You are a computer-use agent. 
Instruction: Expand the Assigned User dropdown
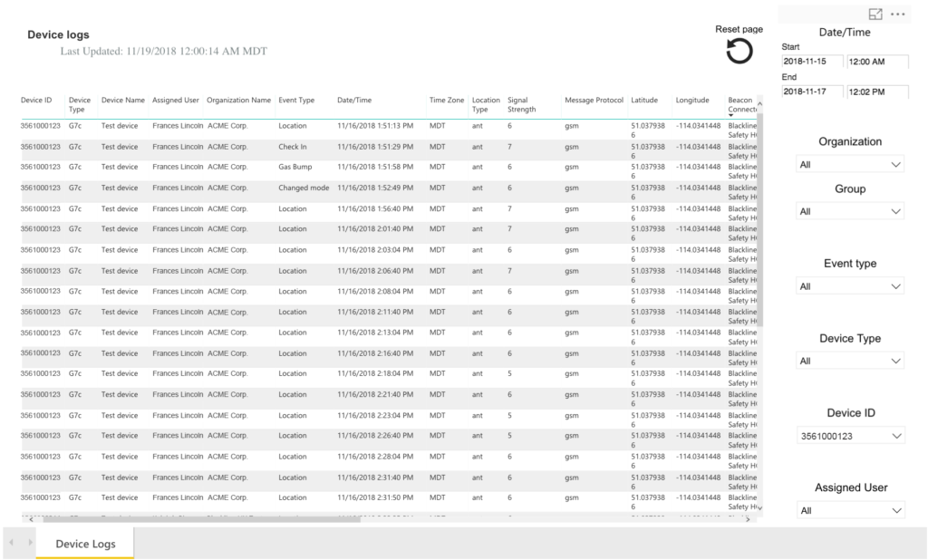click(848, 509)
